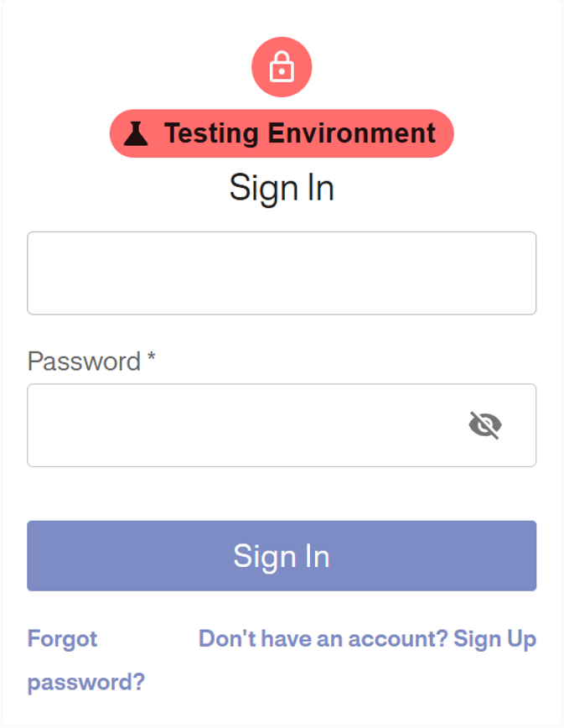564x728 pixels.
Task: Click the Sign In heading text
Action: click(282, 187)
